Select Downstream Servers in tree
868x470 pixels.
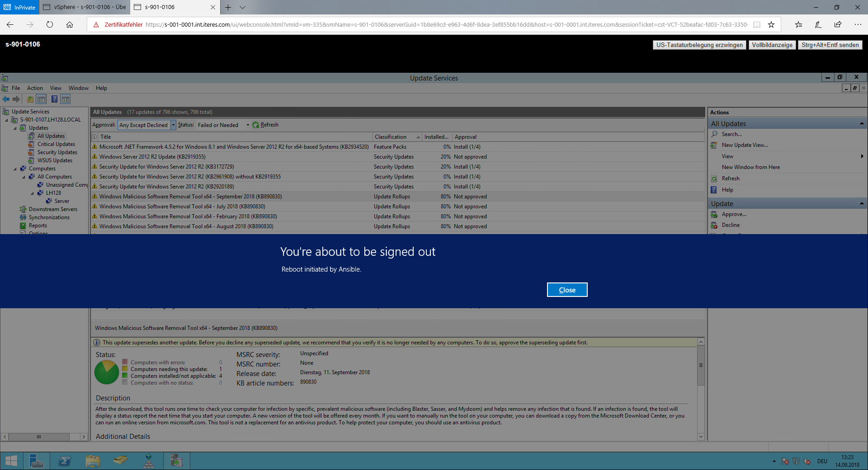pyautogui.click(x=53, y=210)
